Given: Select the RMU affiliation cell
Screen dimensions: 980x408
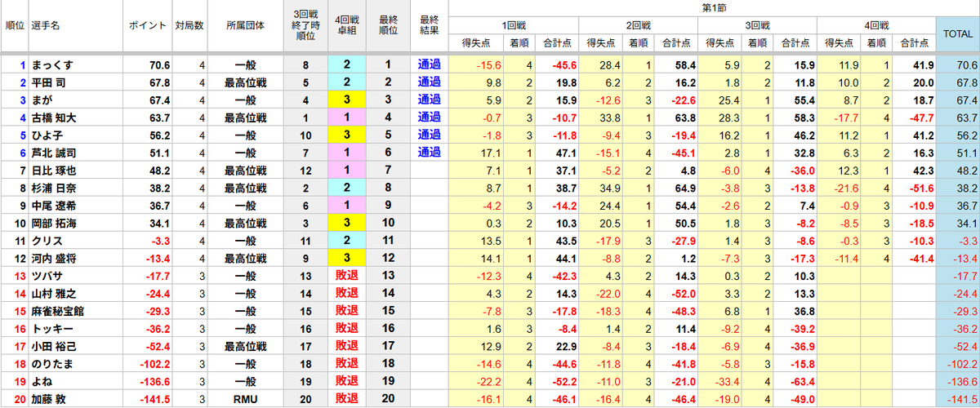Looking at the screenshot, I should pyautogui.click(x=246, y=400).
